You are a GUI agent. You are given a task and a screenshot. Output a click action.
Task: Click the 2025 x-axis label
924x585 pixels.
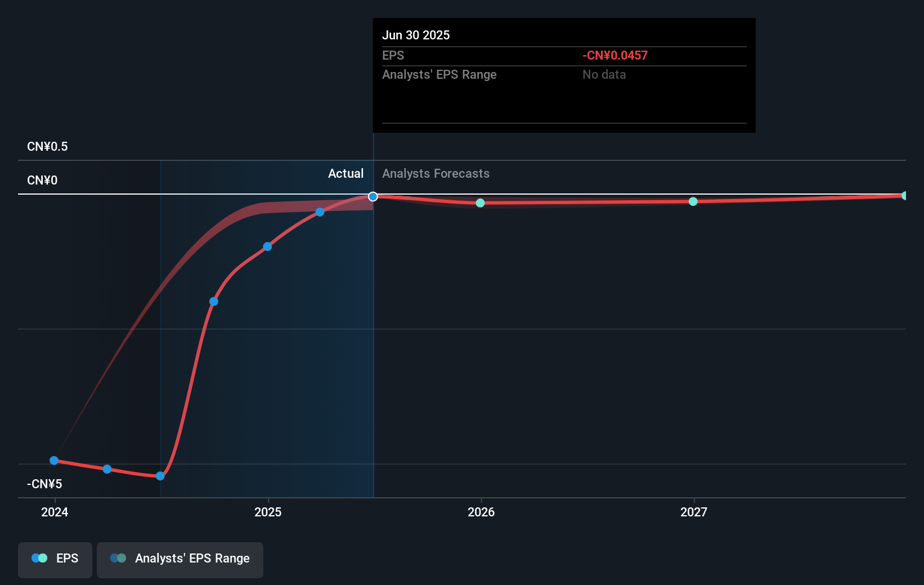268,512
